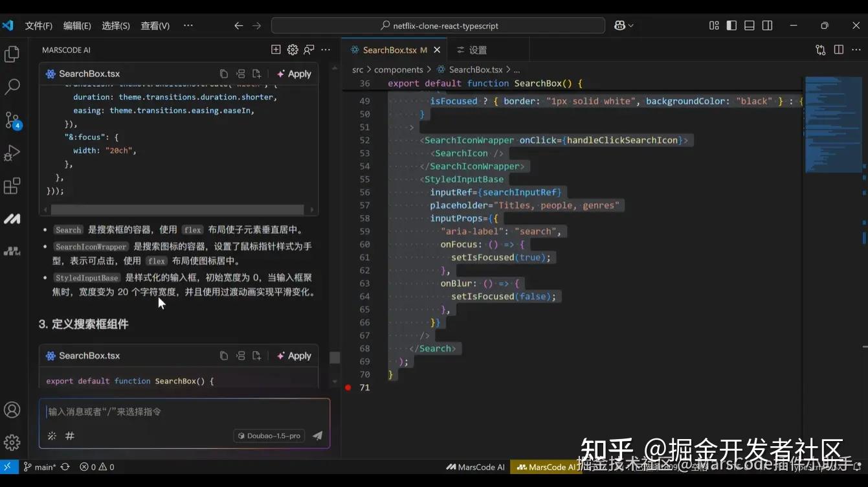Open Source Control with 4 pending changes

[12, 120]
